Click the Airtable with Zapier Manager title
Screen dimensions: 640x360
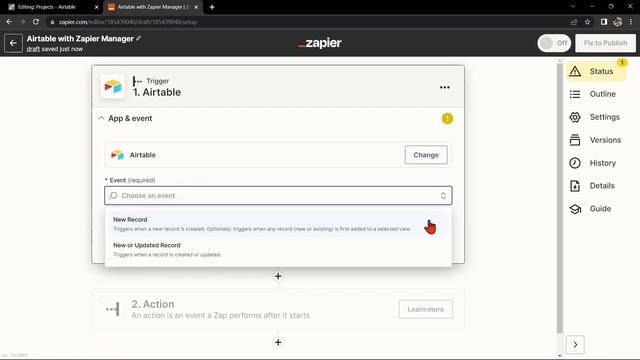click(80, 39)
